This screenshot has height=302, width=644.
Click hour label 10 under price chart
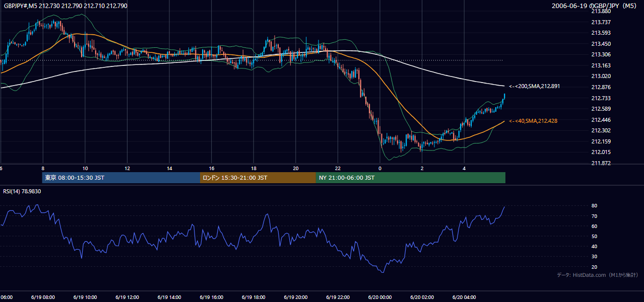click(85, 169)
